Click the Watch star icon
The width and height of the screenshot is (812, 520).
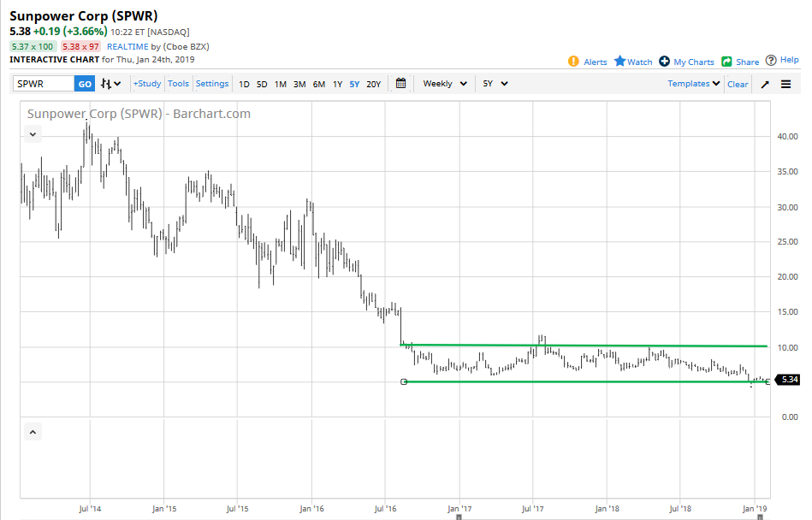pyautogui.click(x=619, y=61)
